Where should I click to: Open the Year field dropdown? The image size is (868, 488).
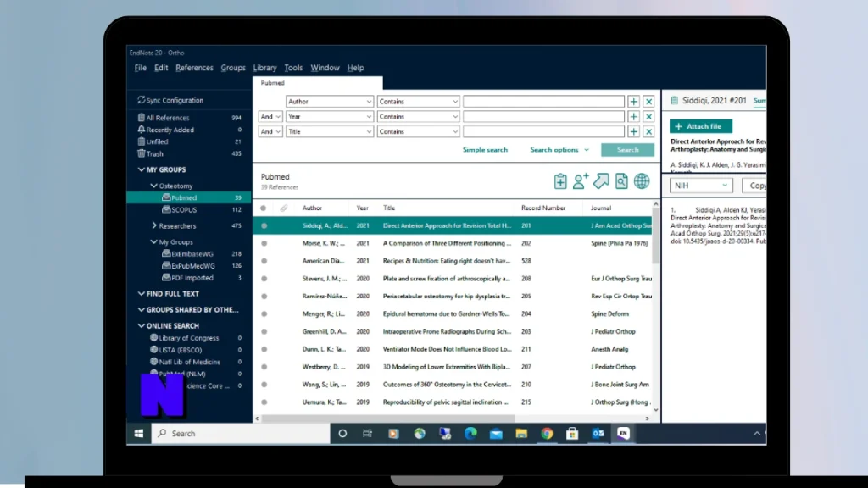(330, 117)
